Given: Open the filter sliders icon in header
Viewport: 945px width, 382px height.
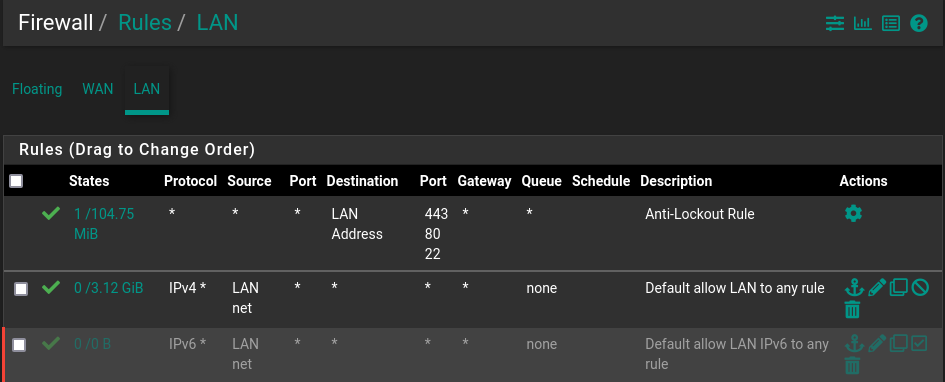Looking at the screenshot, I should point(835,23).
